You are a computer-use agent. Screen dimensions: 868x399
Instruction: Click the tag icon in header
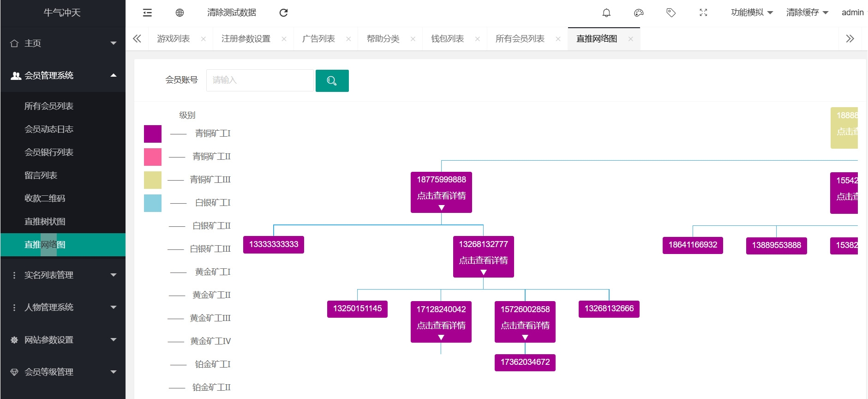tap(671, 13)
